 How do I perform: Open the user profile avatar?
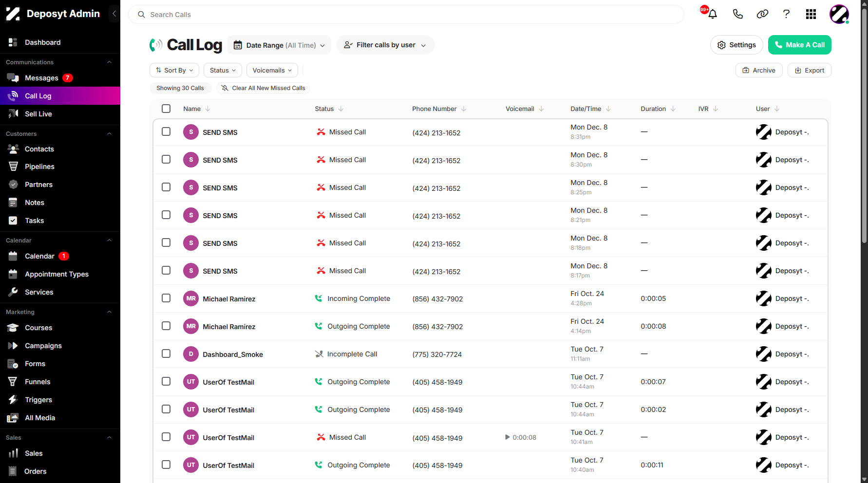point(839,14)
